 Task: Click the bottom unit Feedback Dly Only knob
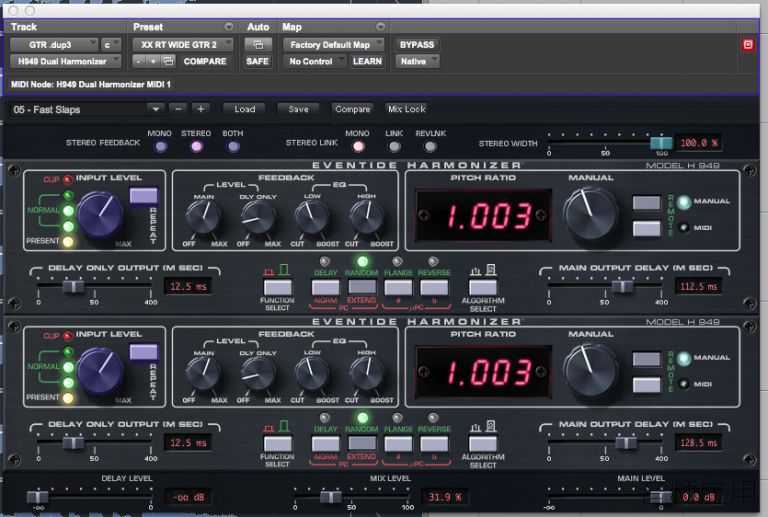(x=257, y=374)
